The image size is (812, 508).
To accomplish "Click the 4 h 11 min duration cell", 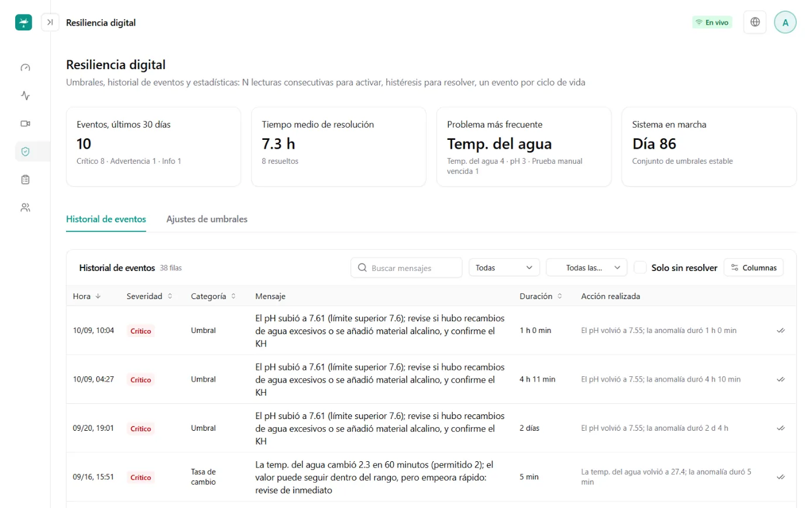I will pyautogui.click(x=538, y=379).
